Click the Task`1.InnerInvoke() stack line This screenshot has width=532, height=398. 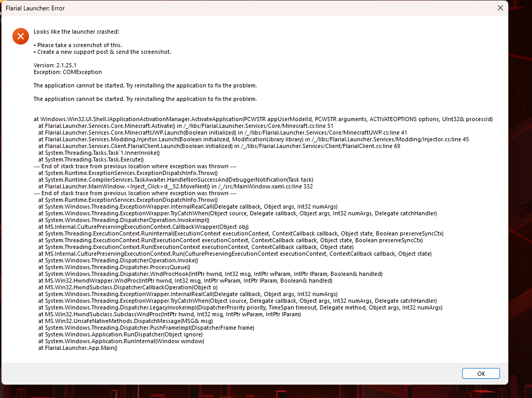click(x=99, y=153)
